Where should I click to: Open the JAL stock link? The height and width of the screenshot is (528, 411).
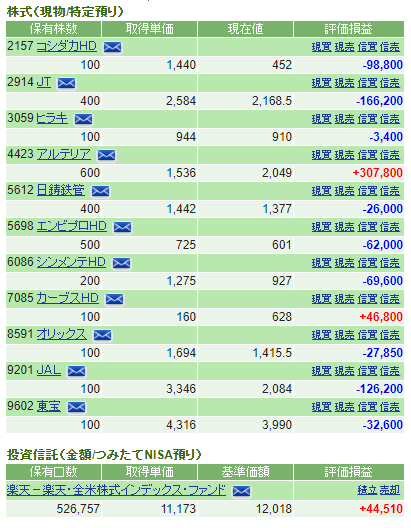48,370
